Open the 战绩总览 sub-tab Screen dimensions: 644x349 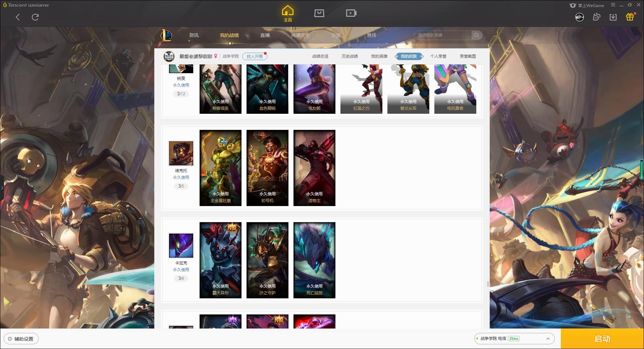(x=320, y=56)
